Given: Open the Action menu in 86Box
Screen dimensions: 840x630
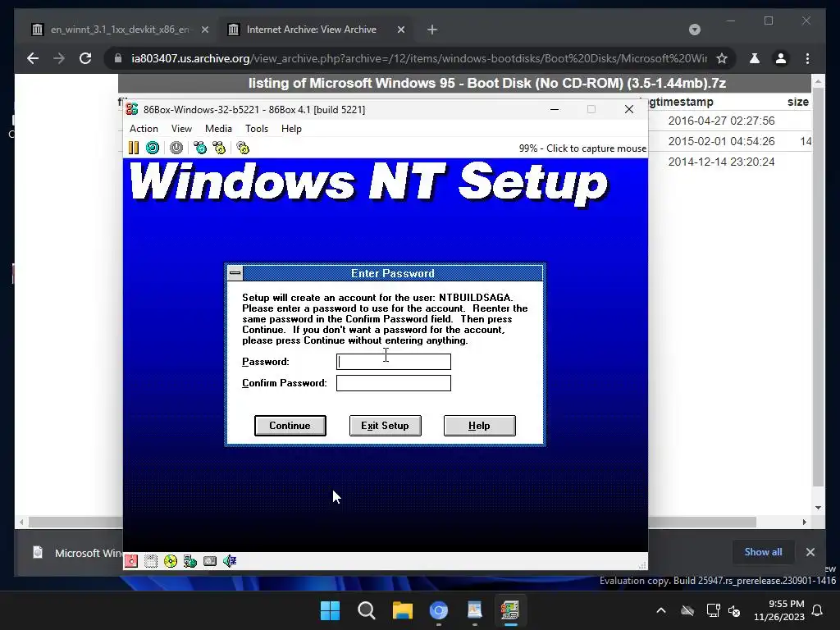Looking at the screenshot, I should [x=144, y=129].
